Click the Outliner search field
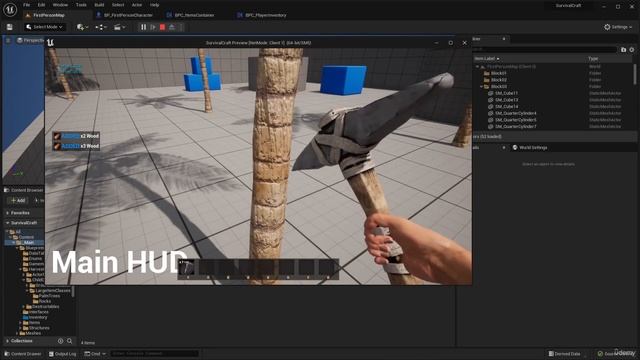Viewport: 640px width, 360px height. click(545, 49)
